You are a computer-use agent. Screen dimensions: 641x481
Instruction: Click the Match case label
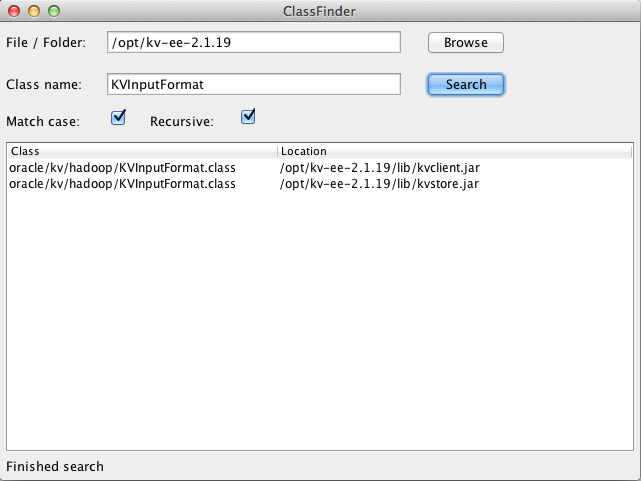pyautogui.click(x=43, y=121)
